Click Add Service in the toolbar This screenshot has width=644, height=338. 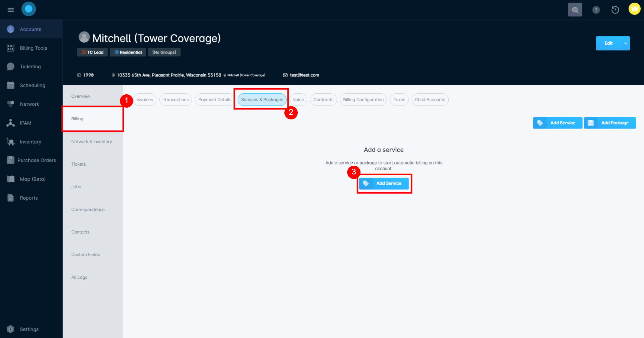point(557,123)
